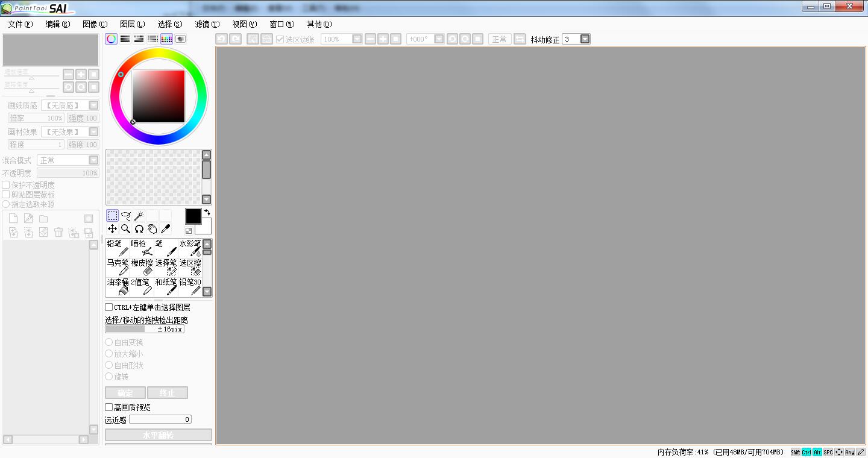Viewport: 868px width, 458px height.
Task: Choose the 油漆桶 paint bucket tool
Action: tap(118, 286)
